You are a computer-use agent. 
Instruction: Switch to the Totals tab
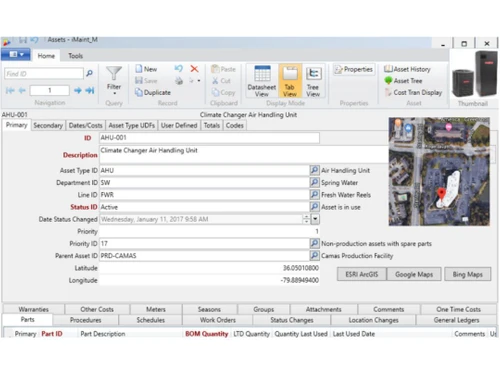pos(212,125)
